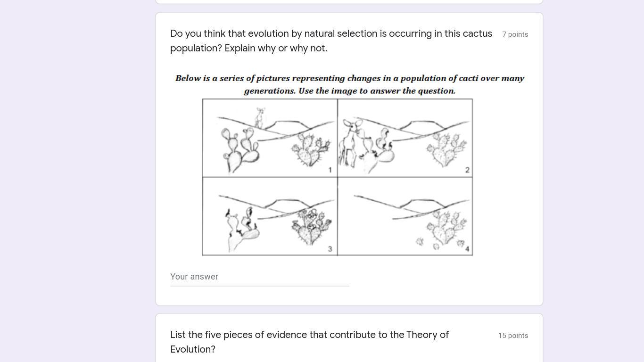644x362 pixels.
Task: Click the deer eating the cactus in panel 2
Action: 350,140
